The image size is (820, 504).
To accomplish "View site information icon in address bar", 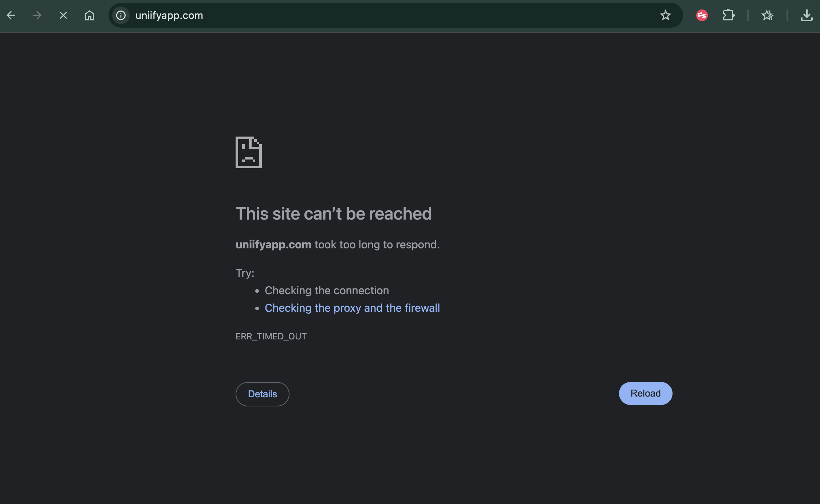I will coord(121,15).
